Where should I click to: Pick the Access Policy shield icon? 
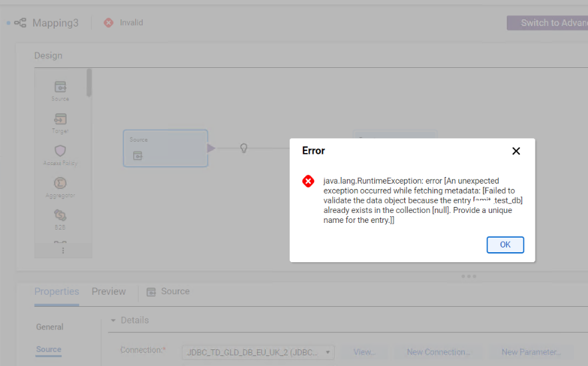tap(60, 151)
